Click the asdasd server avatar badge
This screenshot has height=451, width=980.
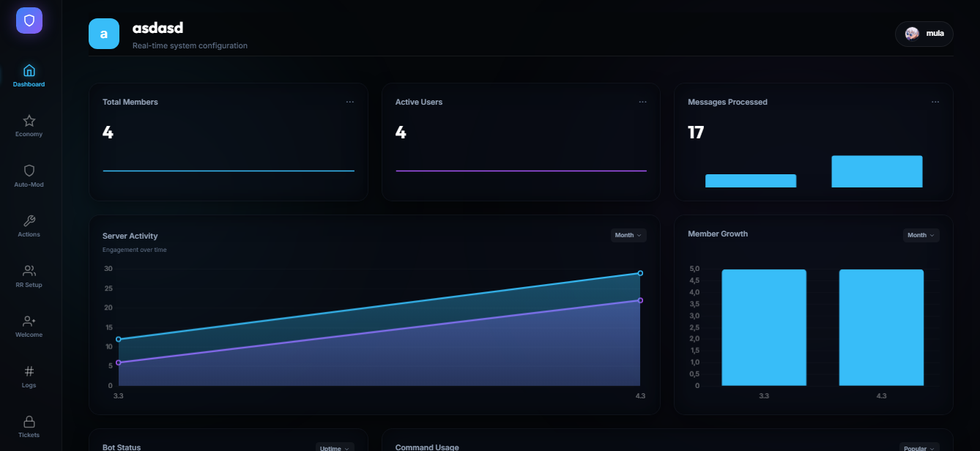104,33
